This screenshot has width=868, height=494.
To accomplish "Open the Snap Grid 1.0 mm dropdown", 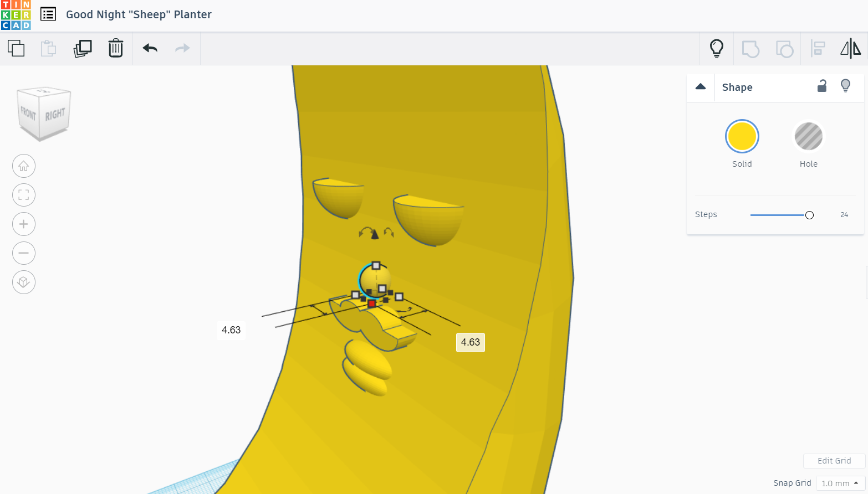I will pos(840,483).
